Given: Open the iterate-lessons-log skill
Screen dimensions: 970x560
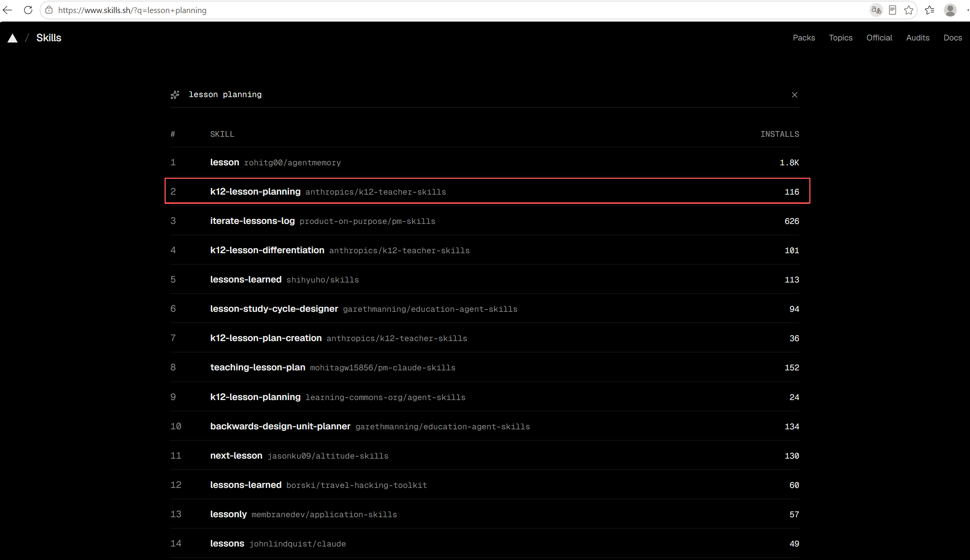Looking at the screenshot, I should [484, 221].
